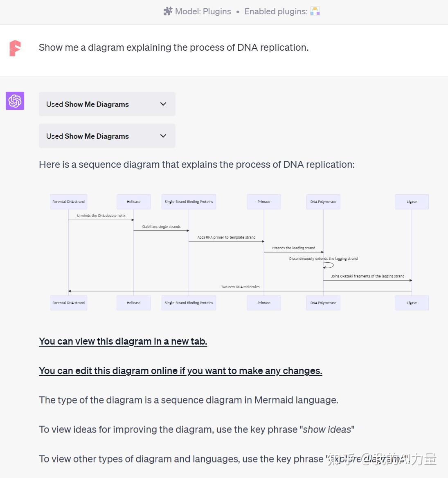
Task: Expand the second Used Show Me Diagrams chevron
Action: (163, 136)
